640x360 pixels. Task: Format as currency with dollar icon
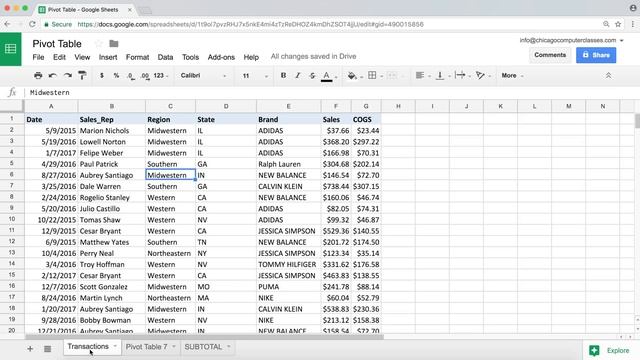102,76
